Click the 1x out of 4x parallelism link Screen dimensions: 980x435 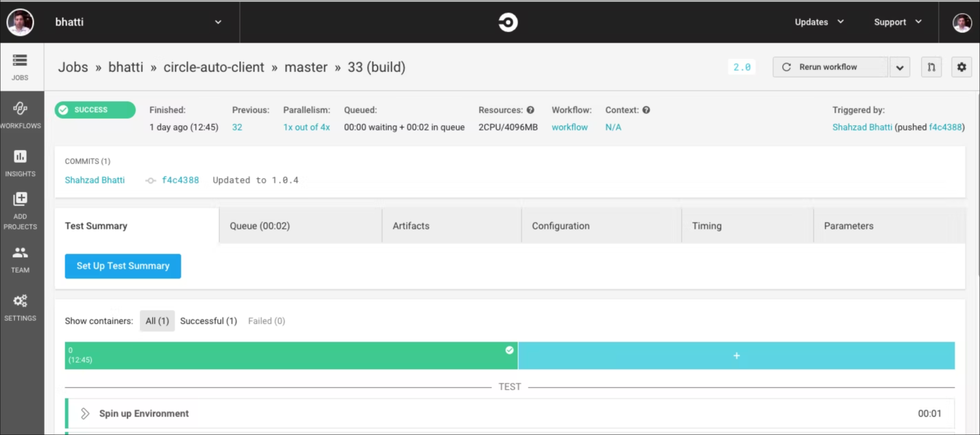click(x=306, y=127)
